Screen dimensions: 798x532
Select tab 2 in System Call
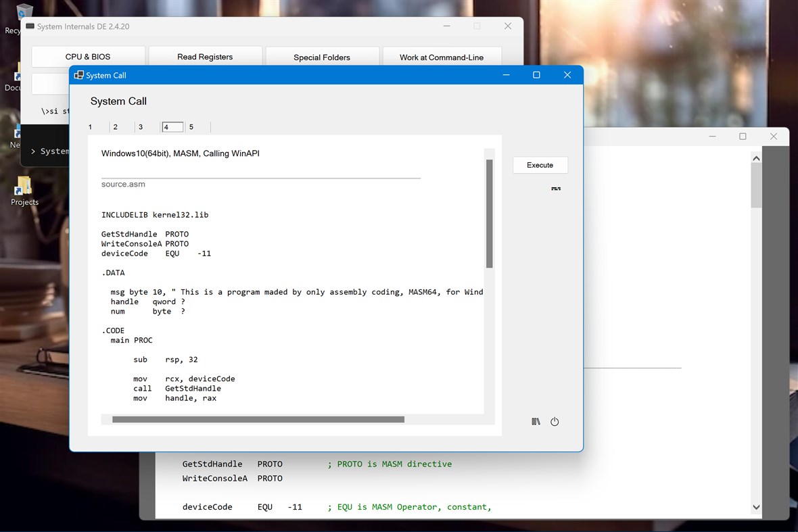click(x=115, y=126)
